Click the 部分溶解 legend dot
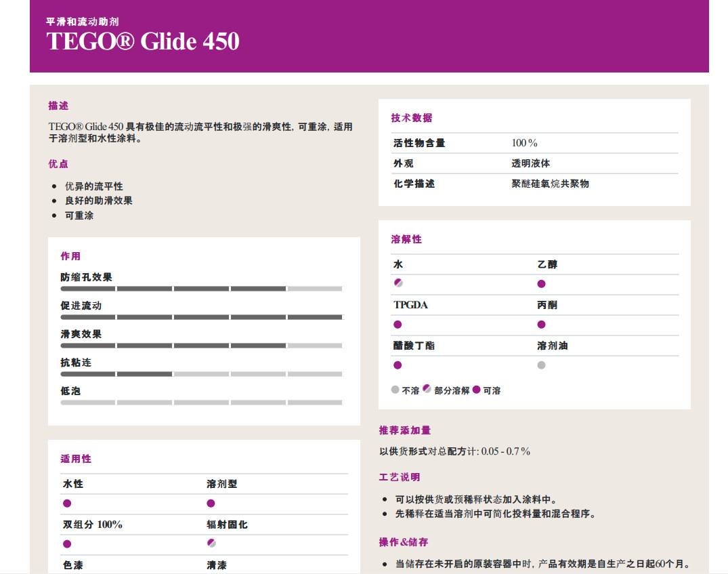The image size is (728, 574). click(427, 389)
